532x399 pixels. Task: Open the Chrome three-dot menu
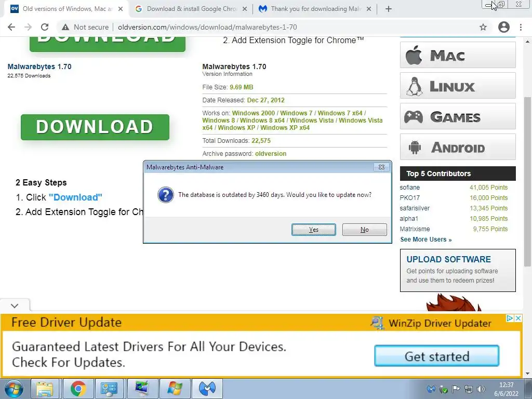[x=521, y=27]
